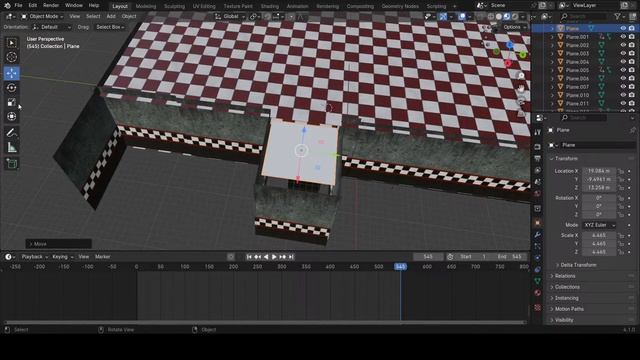Open the Default orientation dropdown
The height and width of the screenshot is (360, 640).
(x=52, y=27)
